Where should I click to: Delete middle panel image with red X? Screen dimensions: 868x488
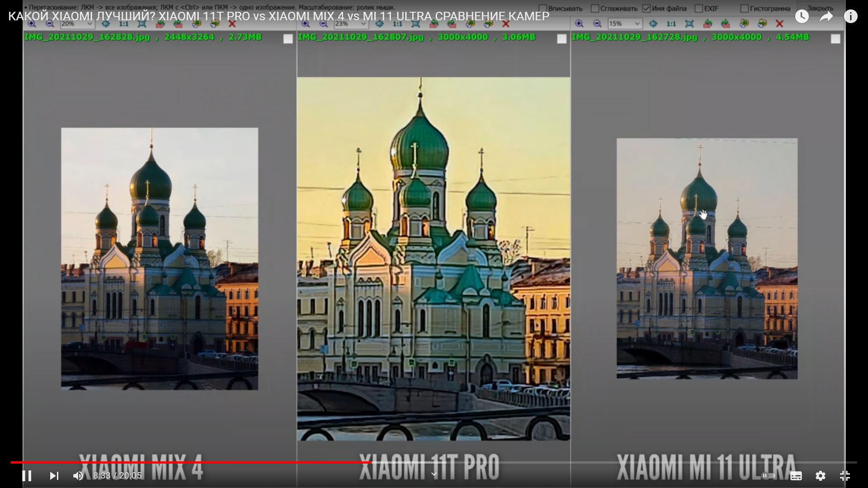506,23
